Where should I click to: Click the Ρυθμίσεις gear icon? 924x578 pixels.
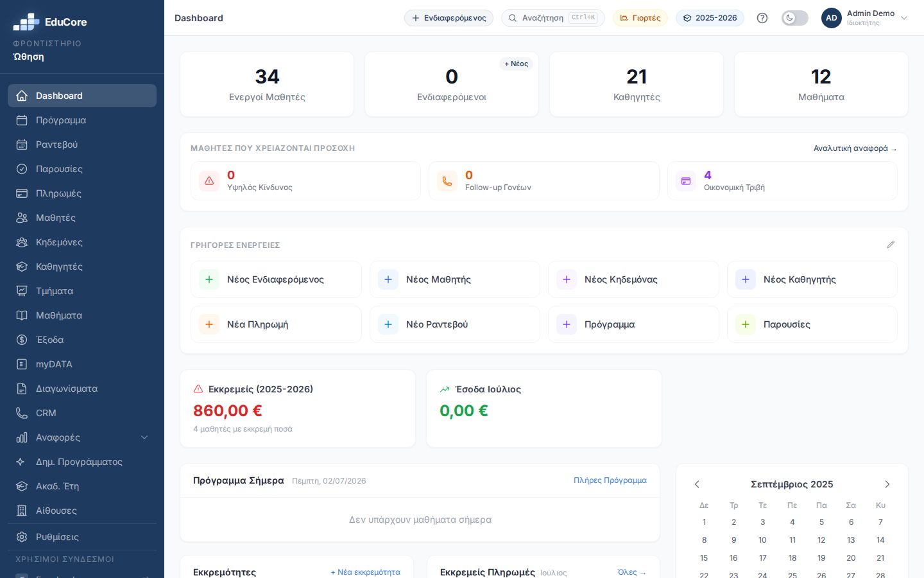click(22, 537)
